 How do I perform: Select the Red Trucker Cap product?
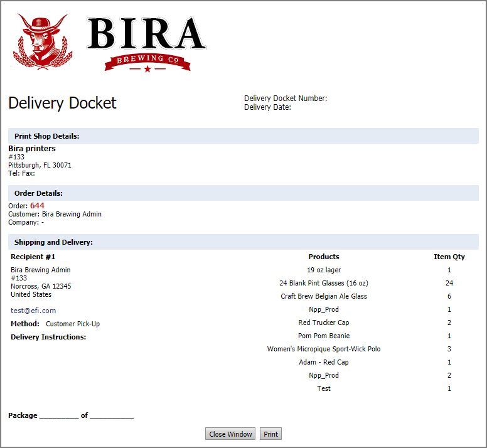pyautogui.click(x=324, y=323)
